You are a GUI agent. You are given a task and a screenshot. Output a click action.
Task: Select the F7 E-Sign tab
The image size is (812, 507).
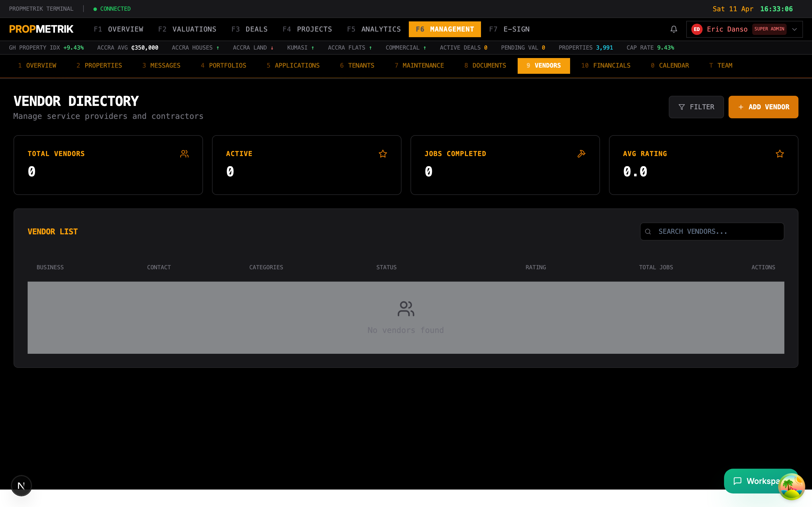(x=509, y=29)
